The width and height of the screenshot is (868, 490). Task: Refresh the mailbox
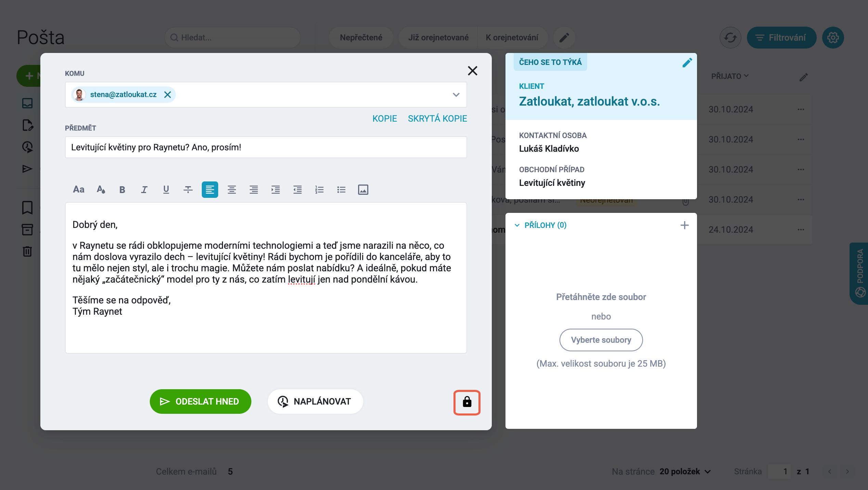[x=730, y=38]
